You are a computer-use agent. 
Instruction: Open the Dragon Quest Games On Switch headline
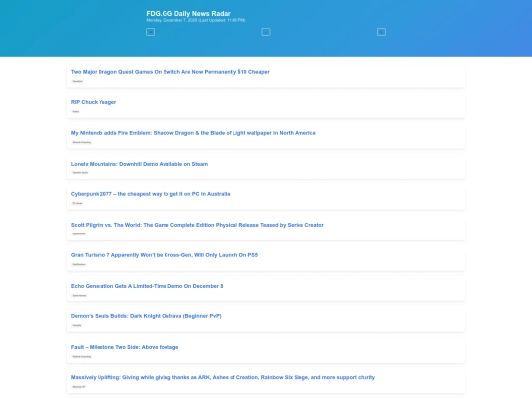pos(170,72)
